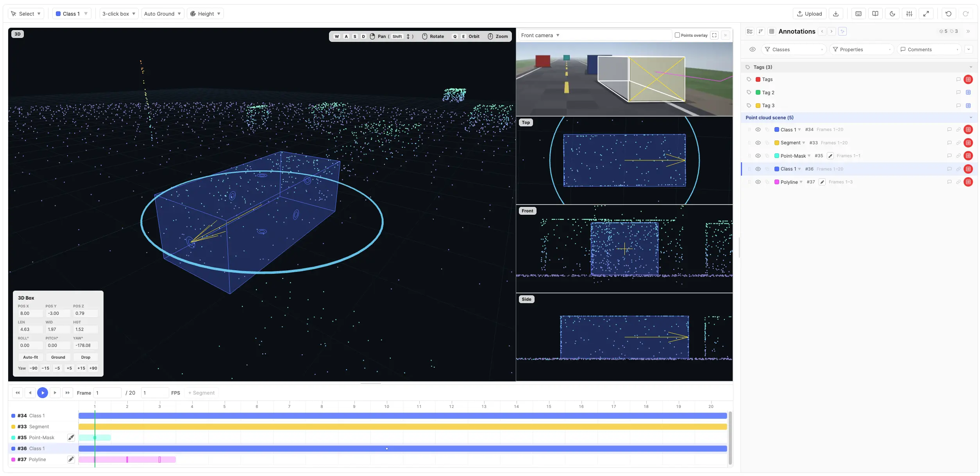Image resolution: width=980 pixels, height=476 pixels.
Task: Toggle visibility of Segment #33
Action: coord(758,143)
